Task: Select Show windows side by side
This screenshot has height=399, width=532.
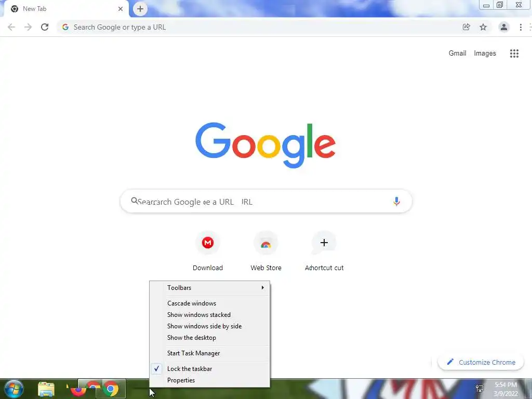Action: (210, 326)
